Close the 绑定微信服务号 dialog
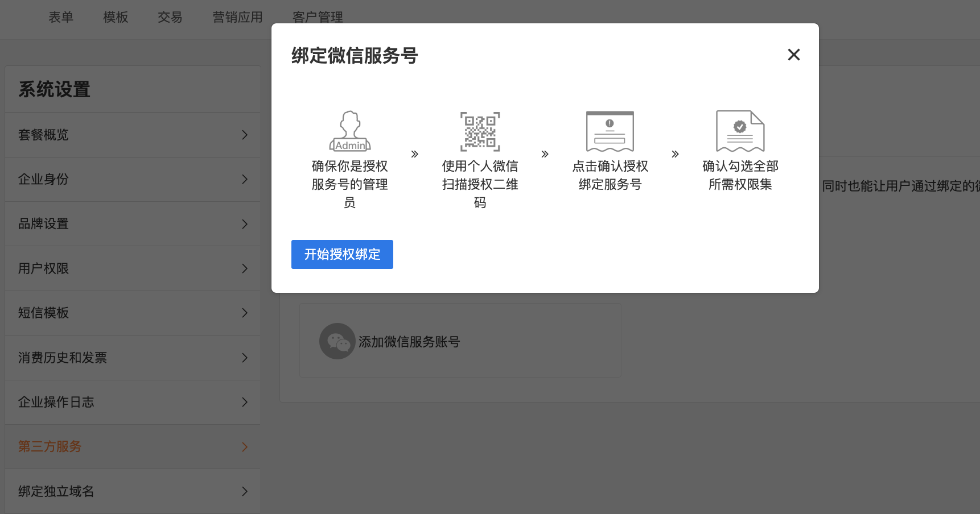Screen dimensions: 980x514 click(x=793, y=55)
